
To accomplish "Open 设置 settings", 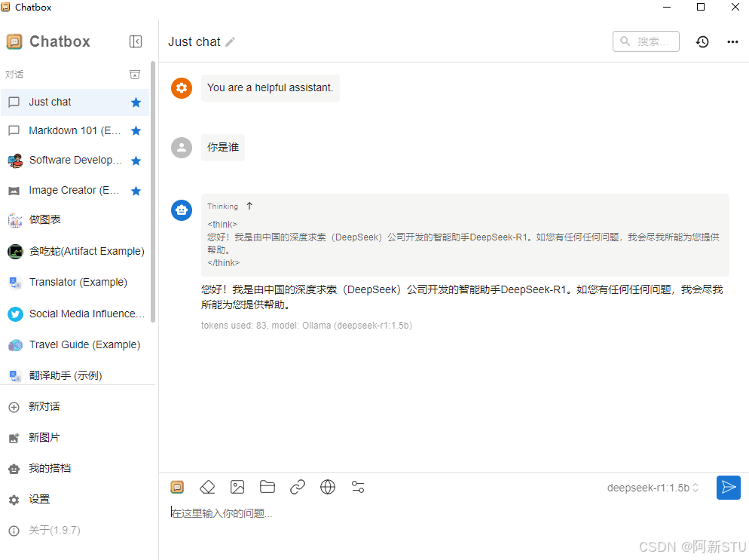I will click(76, 499).
